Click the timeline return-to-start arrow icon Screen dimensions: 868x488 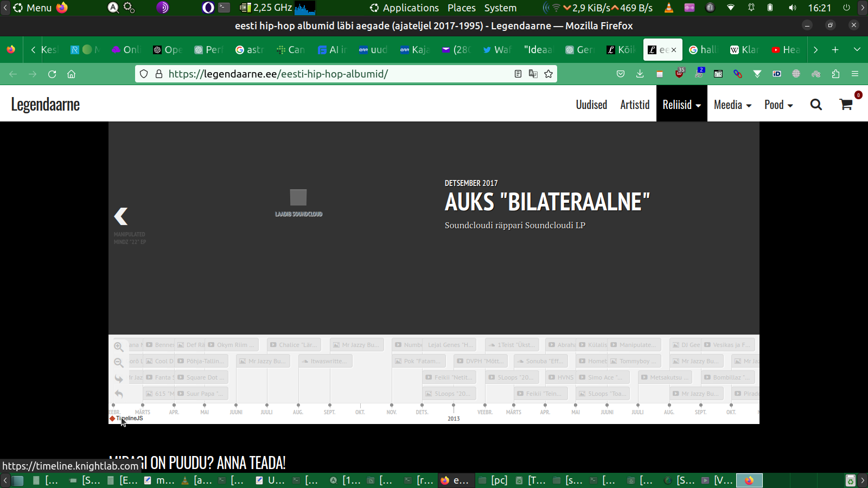[119, 394]
